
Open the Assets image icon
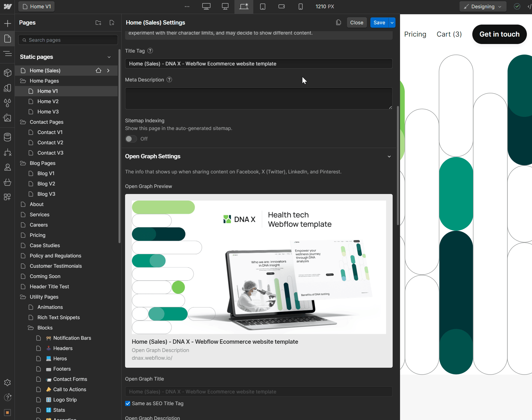[8, 118]
